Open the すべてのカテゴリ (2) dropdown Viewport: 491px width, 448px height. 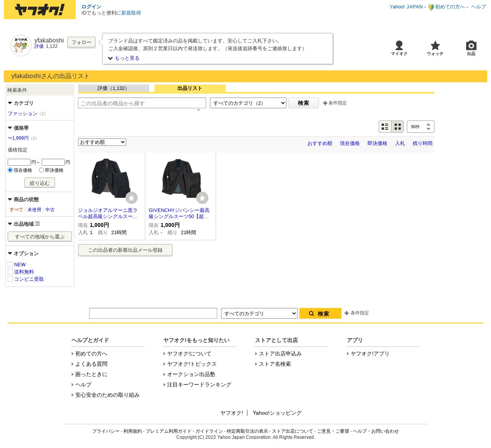click(x=248, y=103)
